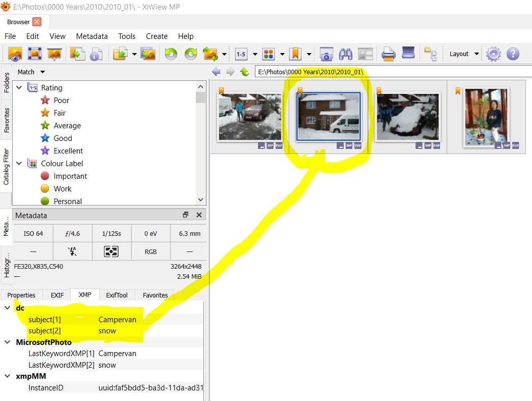Collapse the MicrosoftPhoto metadata group
Viewport: 532px width, 401px height.
[x=8, y=342]
